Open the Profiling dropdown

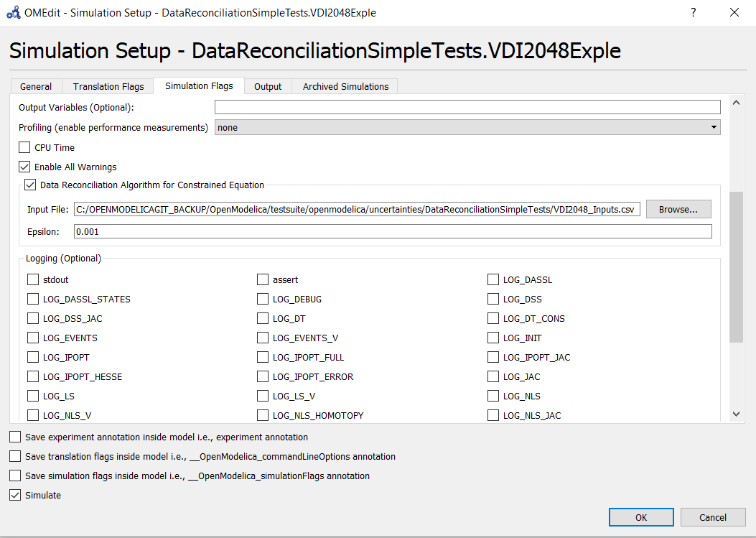pyautogui.click(x=714, y=126)
